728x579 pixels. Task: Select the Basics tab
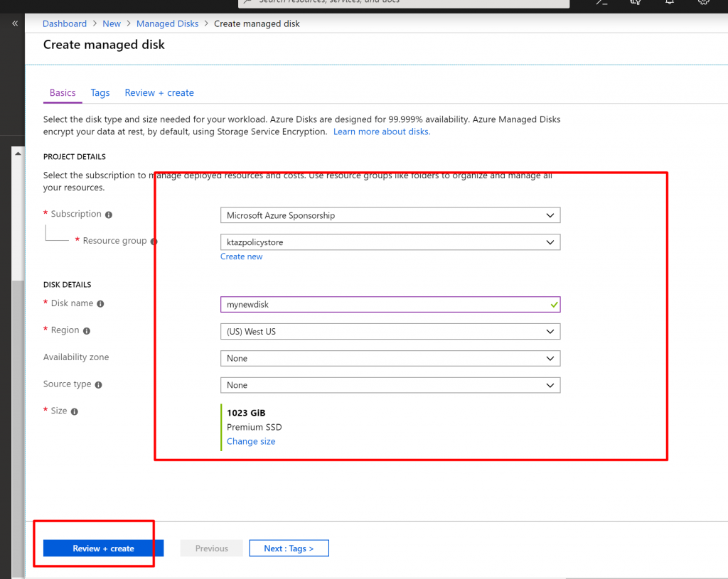(63, 93)
